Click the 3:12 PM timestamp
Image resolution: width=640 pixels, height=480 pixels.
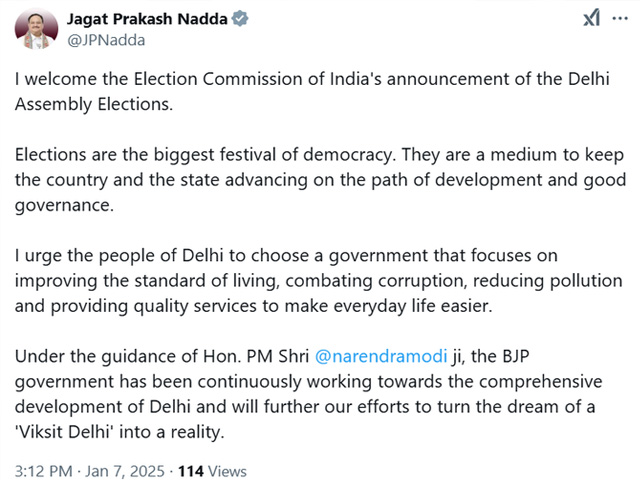tap(44, 471)
